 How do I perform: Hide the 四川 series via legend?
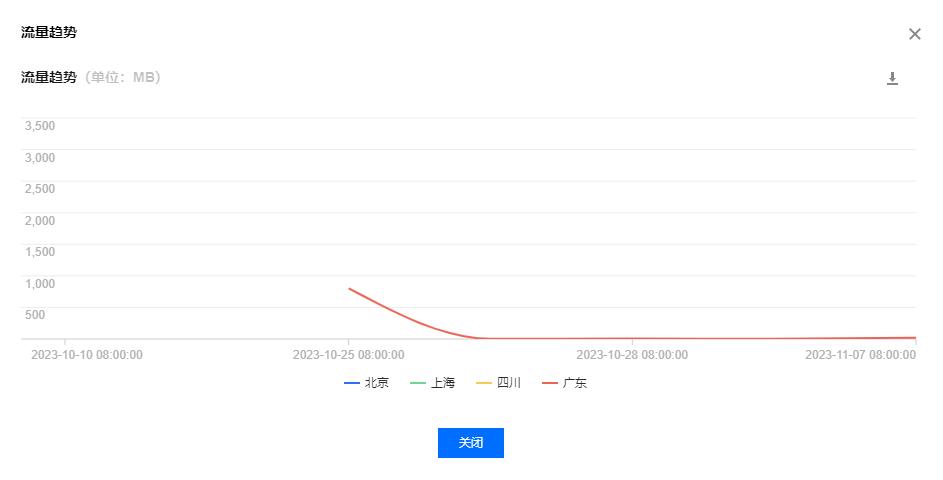click(509, 383)
